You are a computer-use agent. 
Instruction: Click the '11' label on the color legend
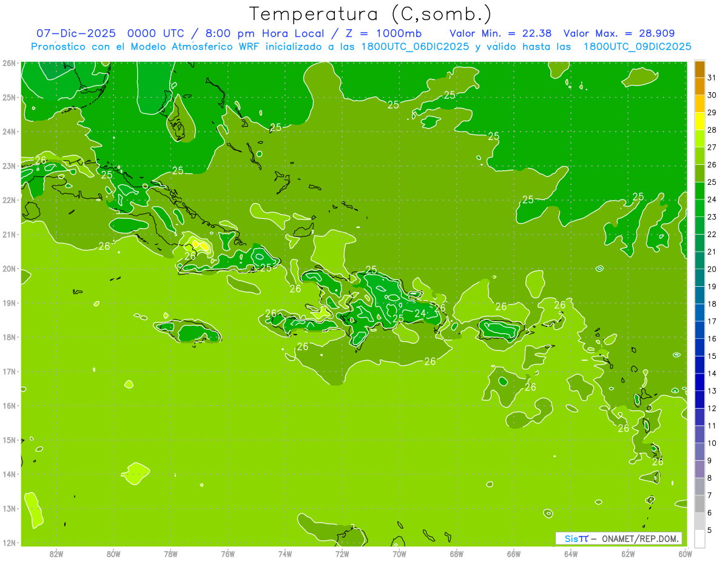712,426
